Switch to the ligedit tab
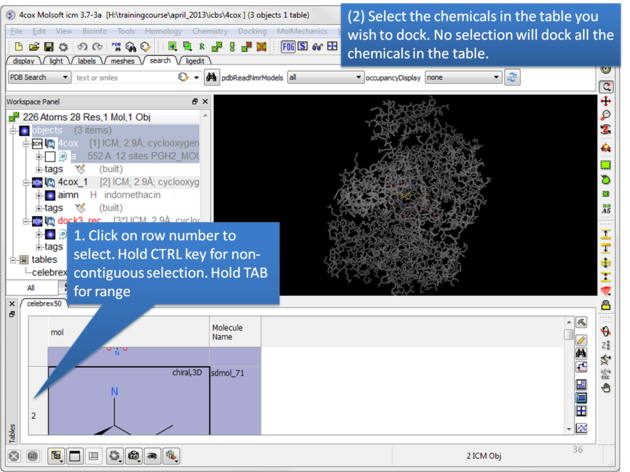630x472 pixels. [196, 61]
